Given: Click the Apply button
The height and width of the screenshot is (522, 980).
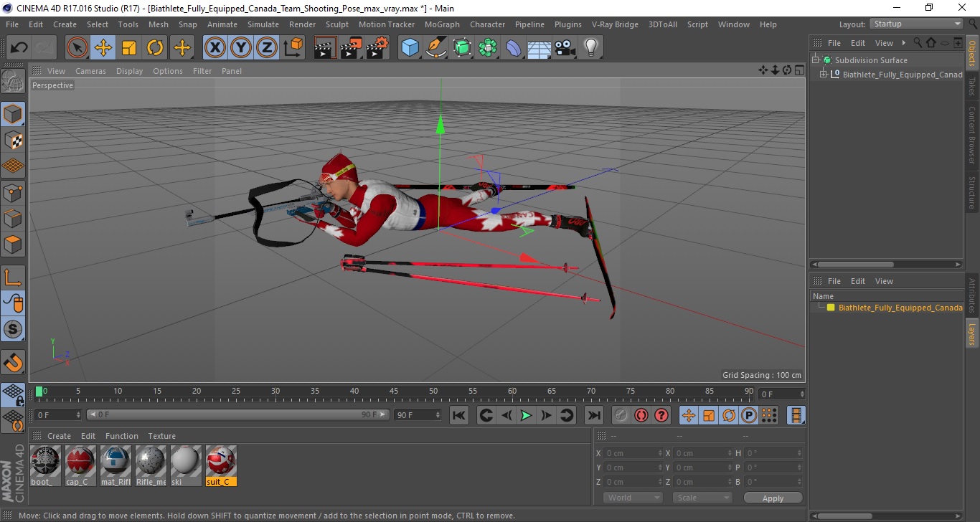Looking at the screenshot, I should pos(773,498).
